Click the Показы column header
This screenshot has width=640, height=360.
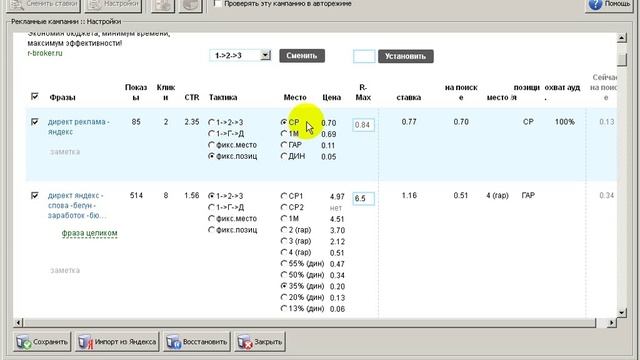point(136,92)
